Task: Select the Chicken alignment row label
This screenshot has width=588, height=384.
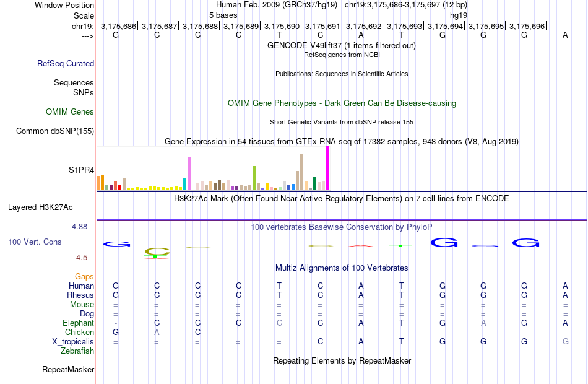Action: 79,332
